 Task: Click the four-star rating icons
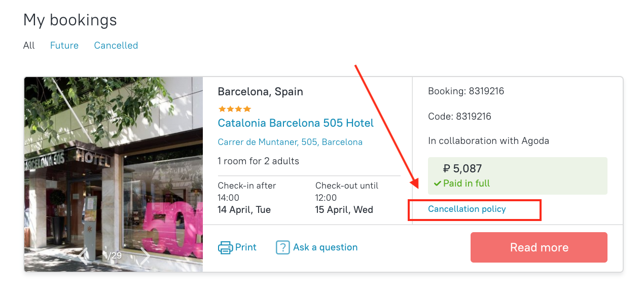(234, 108)
